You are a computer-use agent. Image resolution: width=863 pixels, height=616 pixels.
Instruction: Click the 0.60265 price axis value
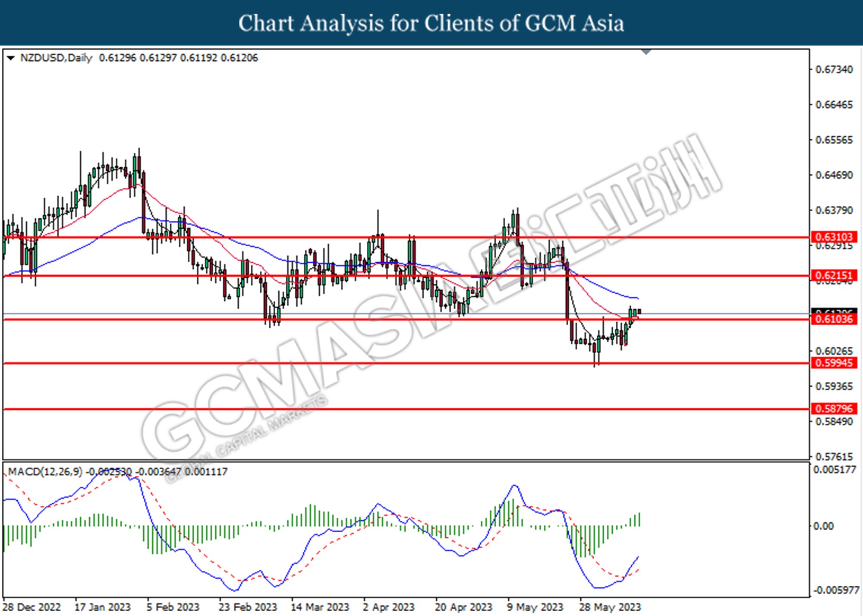(834, 351)
